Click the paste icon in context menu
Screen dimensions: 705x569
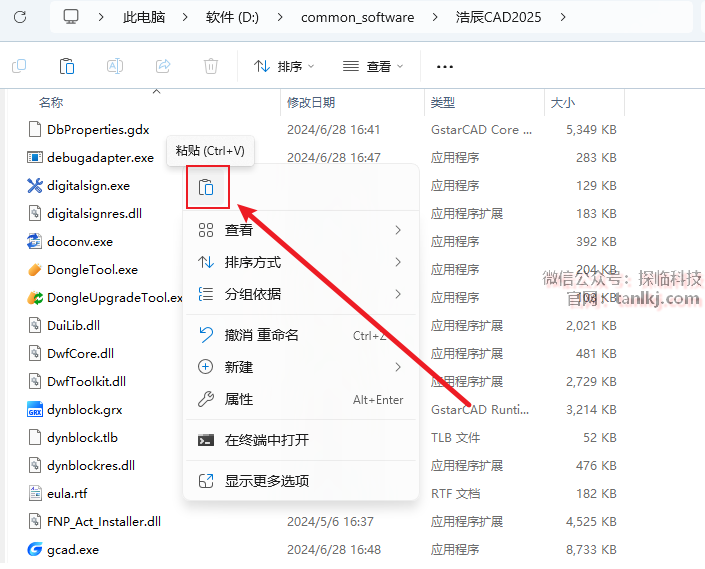coord(206,187)
